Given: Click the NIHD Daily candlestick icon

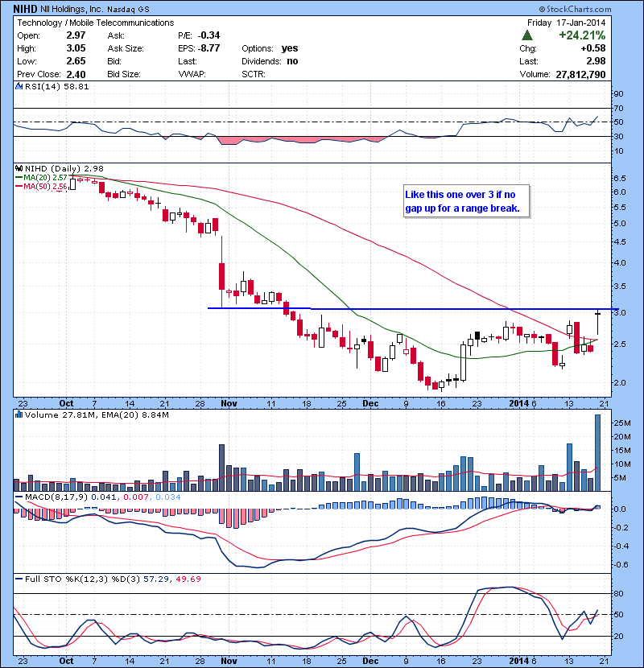Looking at the screenshot, I should 19,168.
